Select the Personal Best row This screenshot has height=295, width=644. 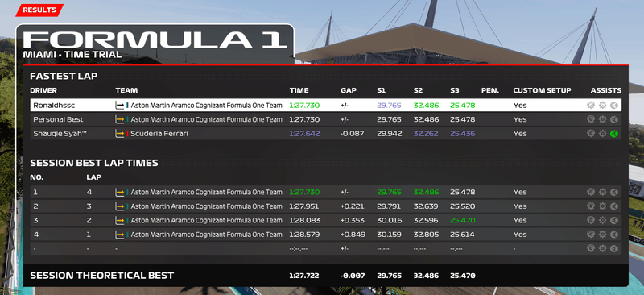click(x=326, y=119)
